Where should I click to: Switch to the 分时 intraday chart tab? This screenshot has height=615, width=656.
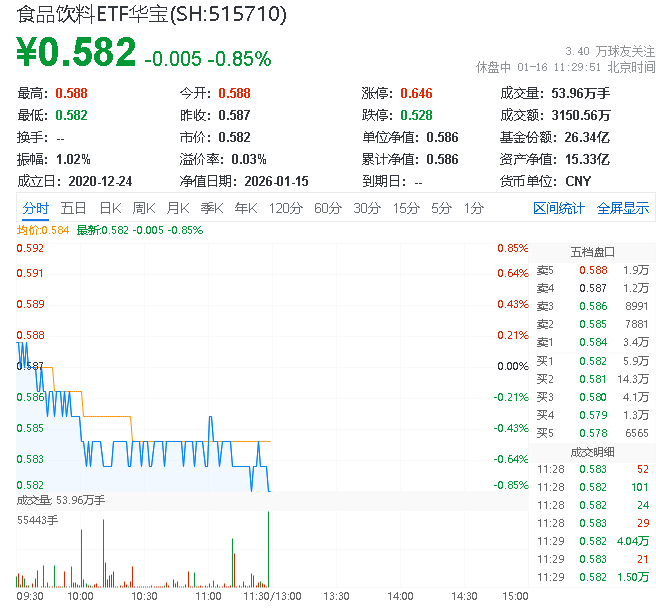point(35,208)
